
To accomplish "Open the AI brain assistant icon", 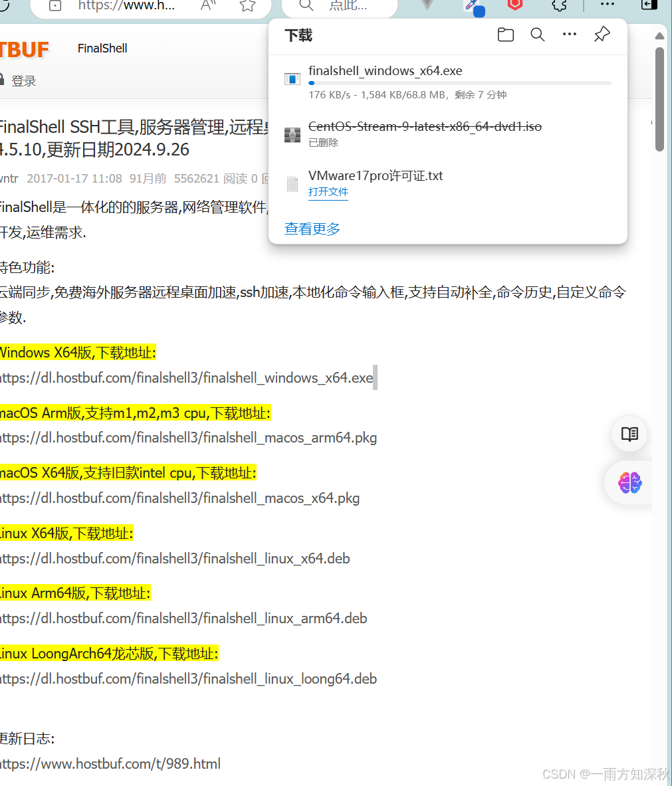I will 629,483.
